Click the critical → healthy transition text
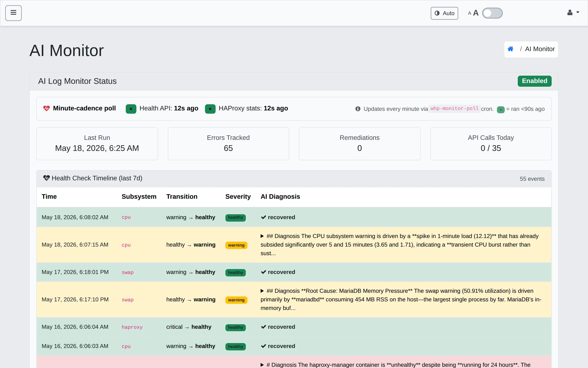The height and width of the screenshot is (368, 588). click(x=189, y=327)
